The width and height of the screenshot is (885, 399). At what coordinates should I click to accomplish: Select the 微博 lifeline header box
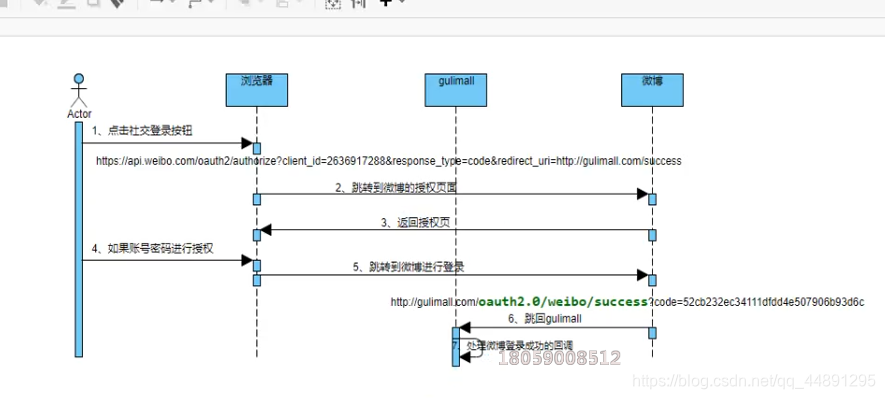tap(652, 90)
